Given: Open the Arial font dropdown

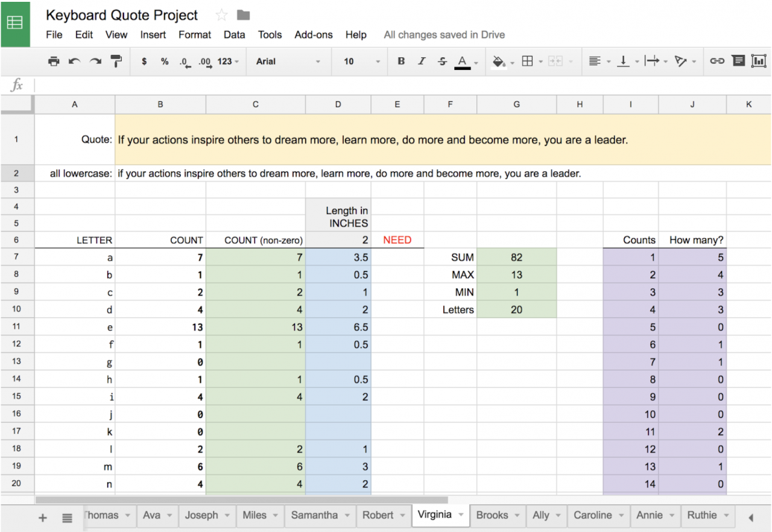Looking at the screenshot, I should 288,62.
